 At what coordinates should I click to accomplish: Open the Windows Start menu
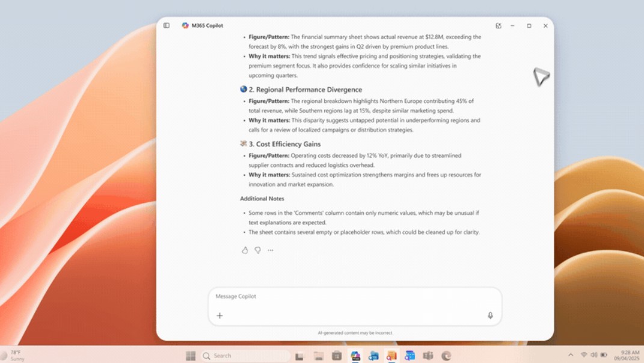tap(191, 356)
